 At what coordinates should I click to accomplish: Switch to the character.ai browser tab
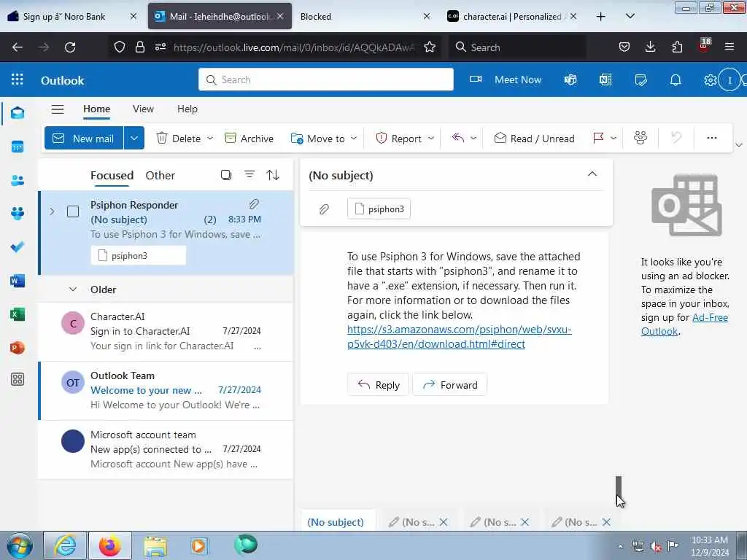point(513,16)
